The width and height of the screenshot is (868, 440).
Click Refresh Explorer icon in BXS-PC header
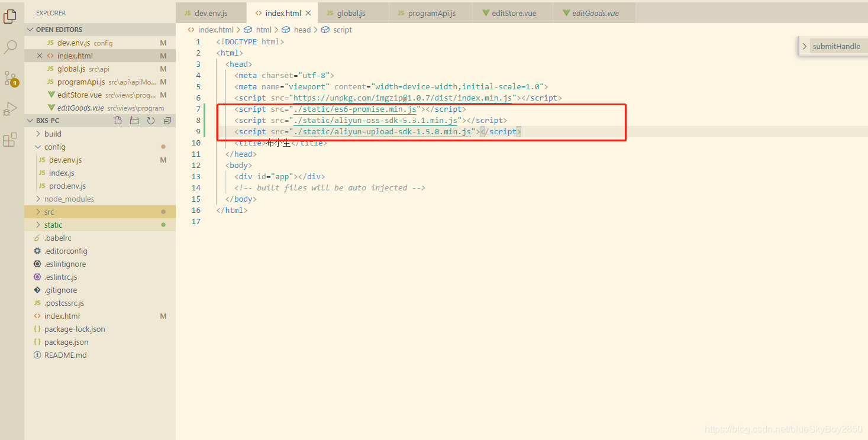point(151,121)
